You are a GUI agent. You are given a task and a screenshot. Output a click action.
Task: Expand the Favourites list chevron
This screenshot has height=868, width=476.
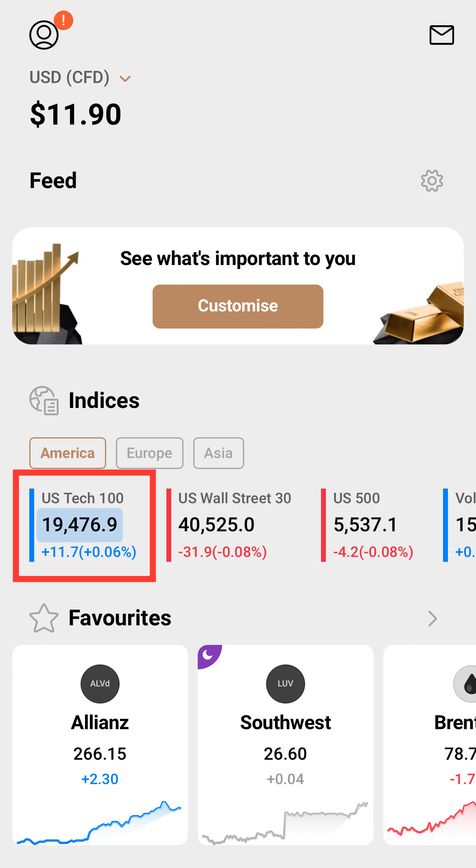[x=432, y=618]
